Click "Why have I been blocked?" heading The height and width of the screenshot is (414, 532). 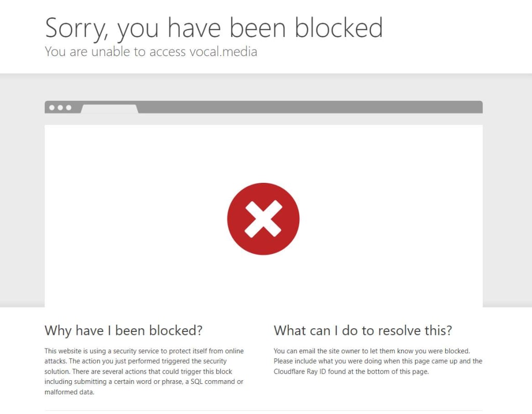[x=124, y=330]
